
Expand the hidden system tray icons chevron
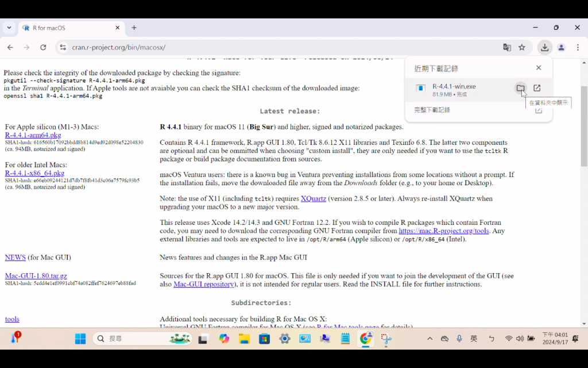tap(430, 339)
